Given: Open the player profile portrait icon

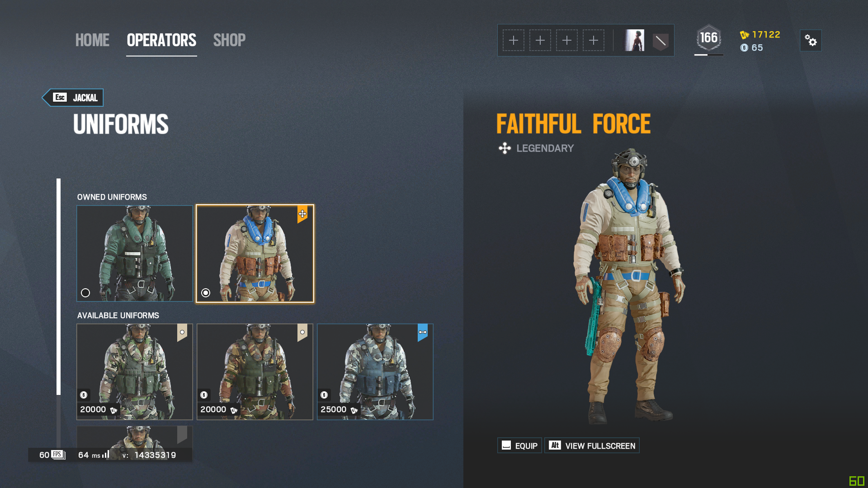Looking at the screenshot, I should point(634,40).
